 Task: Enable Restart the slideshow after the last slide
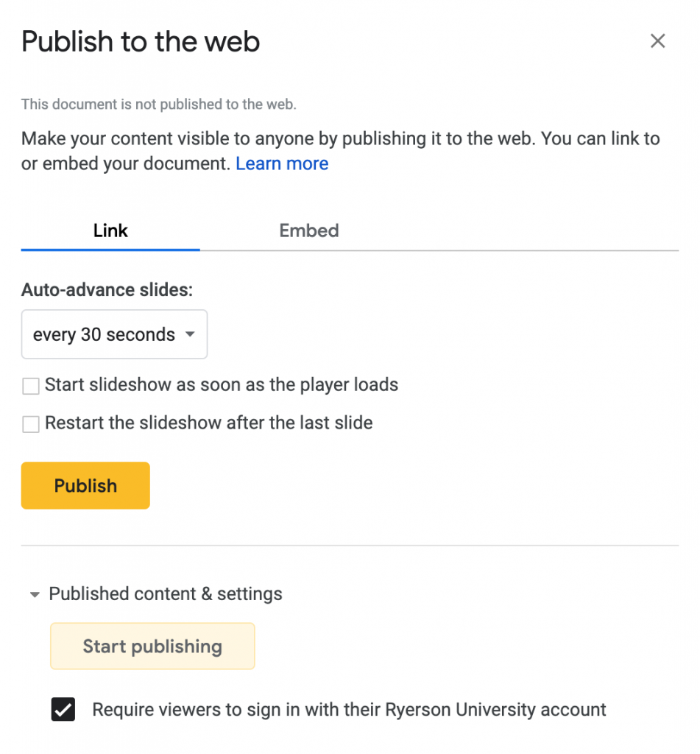click(x=31, y=424)
